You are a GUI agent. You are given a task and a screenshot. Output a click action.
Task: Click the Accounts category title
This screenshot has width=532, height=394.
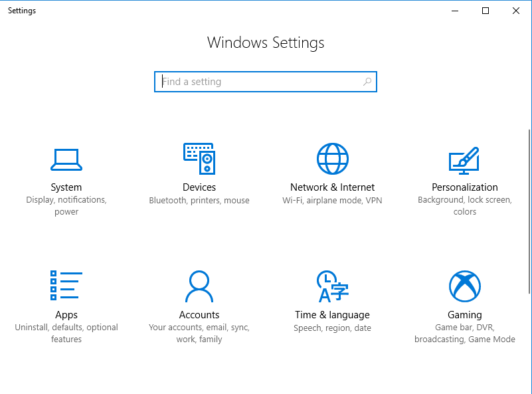tap(199, 315)
